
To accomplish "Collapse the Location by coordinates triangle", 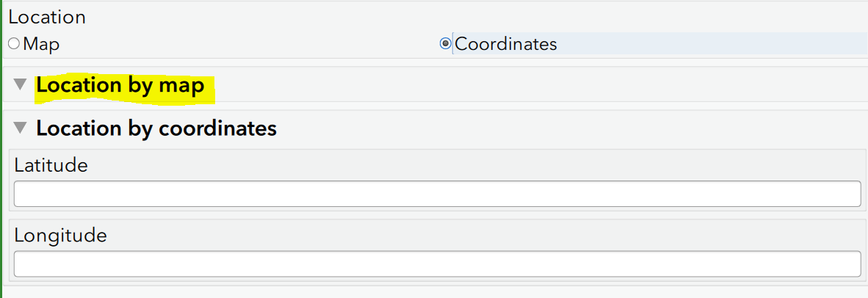I will [x=21, y=128].
